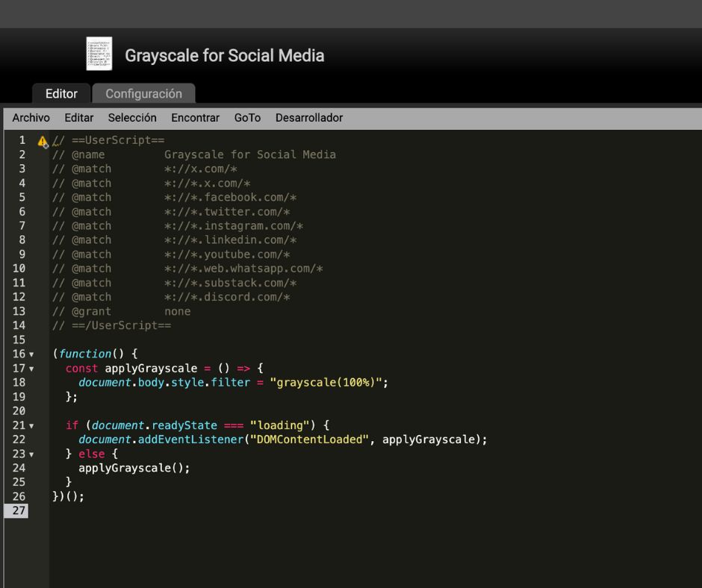Open the GoTo menu
702x588 pixels.
(x=248, y=118)
